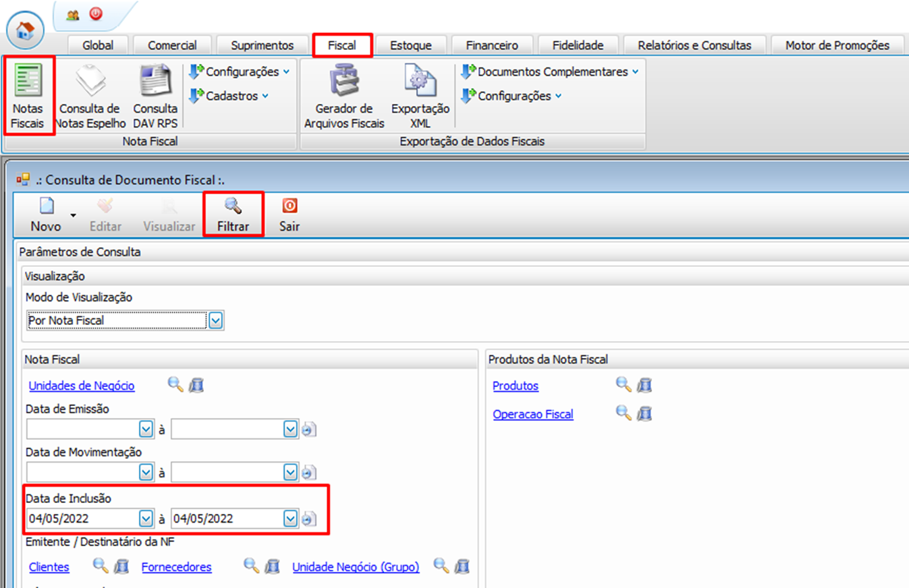Click the search icon beside Clientes

(x=101, y=566)
